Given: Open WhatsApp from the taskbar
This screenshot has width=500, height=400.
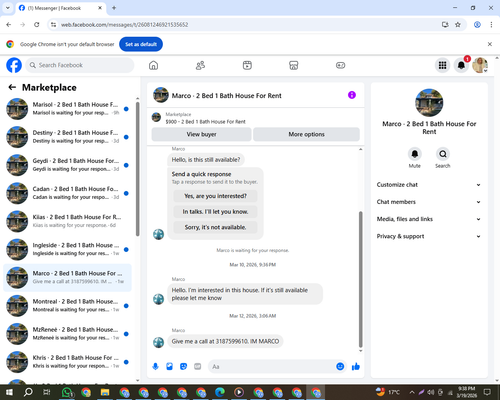Looking at the screenshot, I should [67, 392].
